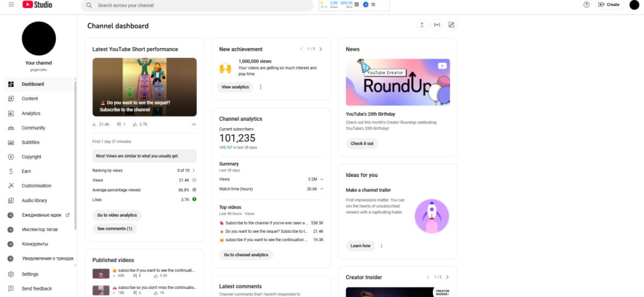Open the Create button menu
Image resolution: width=644 pixels, height=297 pixels.
(x=609, y=4)
